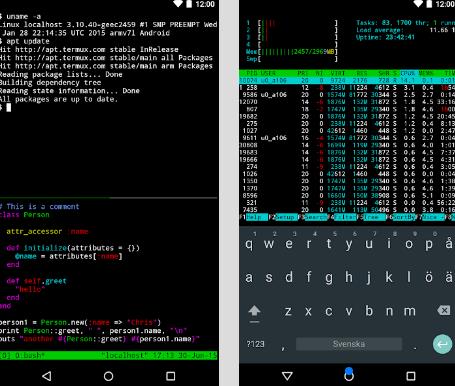Tap the r key
The height and width of the screenshot is (386, 455).
[x=309, y=244]
